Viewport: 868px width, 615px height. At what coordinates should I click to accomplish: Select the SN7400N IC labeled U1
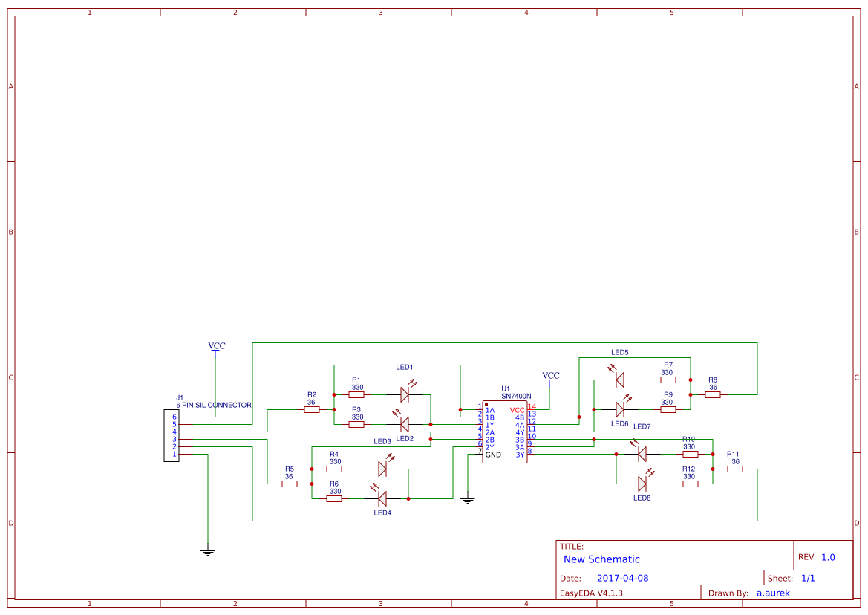pyautogui.click(x=505, y=431)
